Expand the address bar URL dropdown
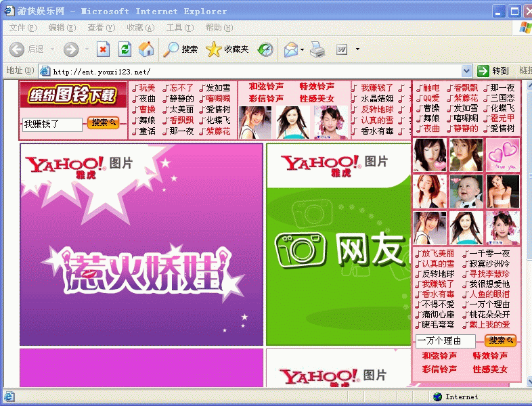Image resolution: width=532 pixels, height=406 pixels. click(467, 71)
